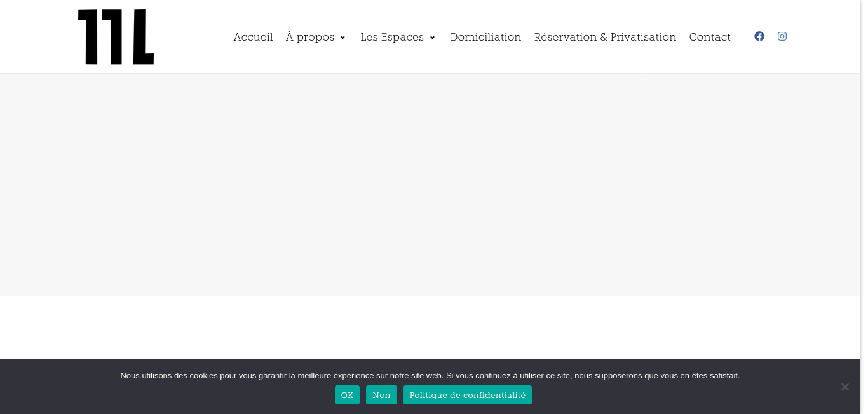
Task: Expand the Les Espaces submenu arrow
Action: (432, 38)
